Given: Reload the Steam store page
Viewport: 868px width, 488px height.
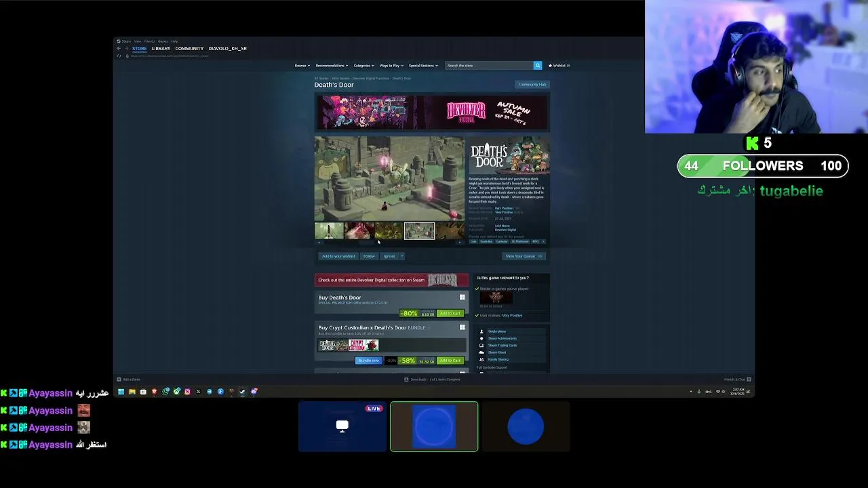Looking at the screenshot, I should [x=119, y=56].
